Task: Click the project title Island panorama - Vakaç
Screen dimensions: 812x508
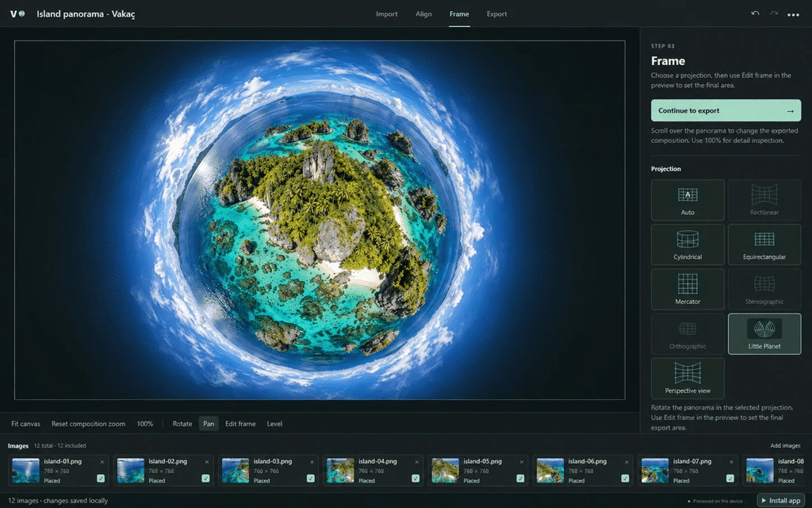Action: pyautogui.click(x=86, y=14)
